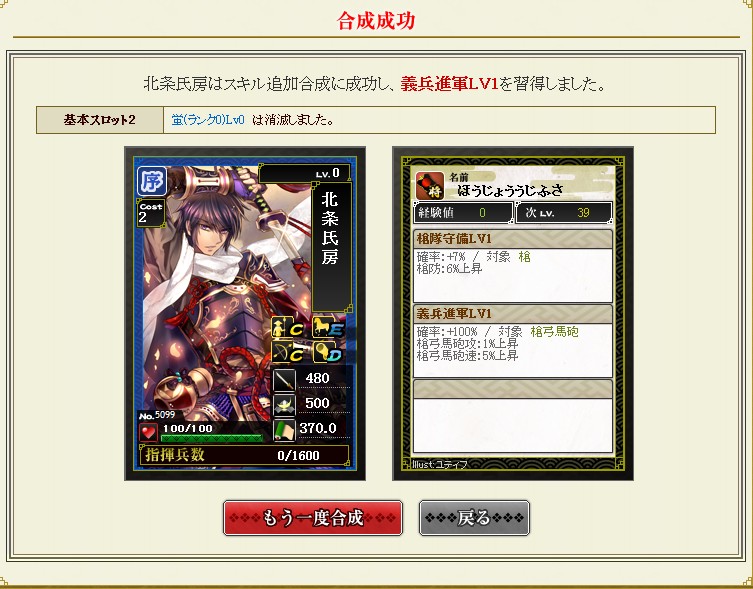Click the bow aptitude C icon
The image size is (753, 589).
point(289,353)
